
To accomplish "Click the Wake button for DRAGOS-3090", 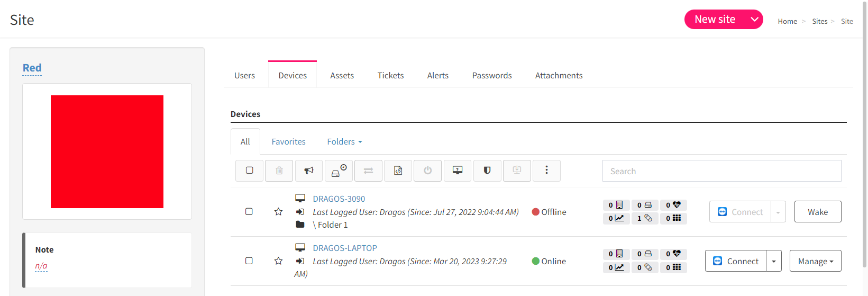I will pos(818,212).
